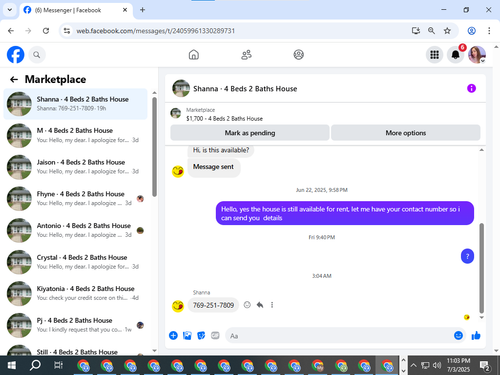Open the Friends icon

click(x=246, y=55)
